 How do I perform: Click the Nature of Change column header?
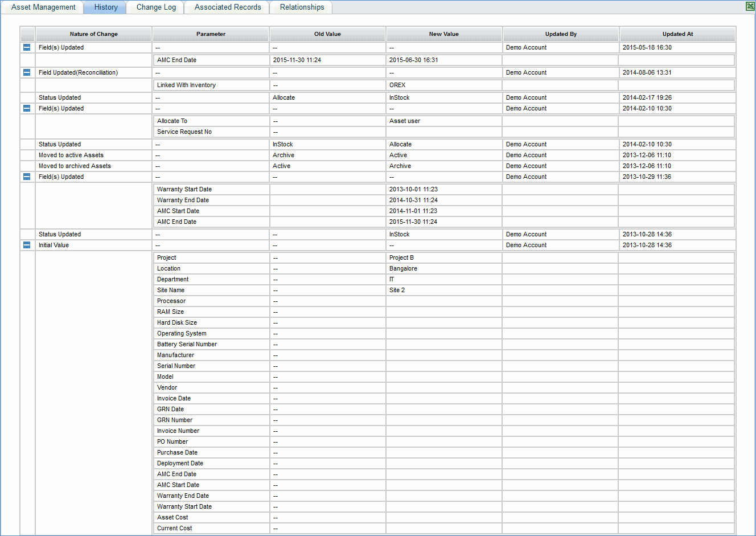pos(94,34)
